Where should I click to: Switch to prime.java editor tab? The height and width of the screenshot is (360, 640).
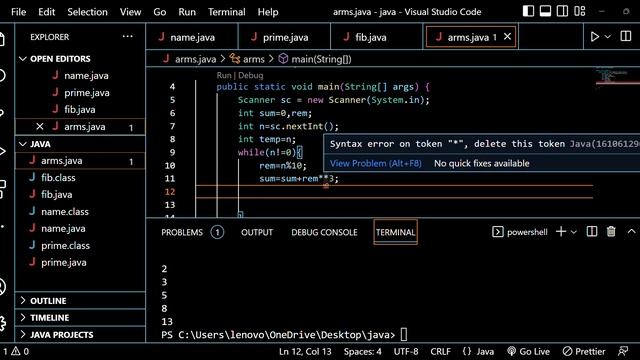pos(284,37)
